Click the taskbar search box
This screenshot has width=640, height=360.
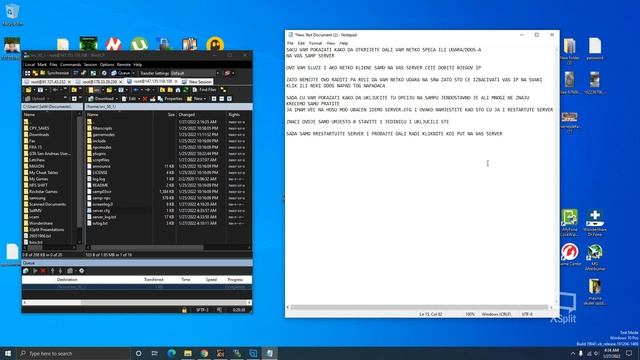click(x=73, y=353)
